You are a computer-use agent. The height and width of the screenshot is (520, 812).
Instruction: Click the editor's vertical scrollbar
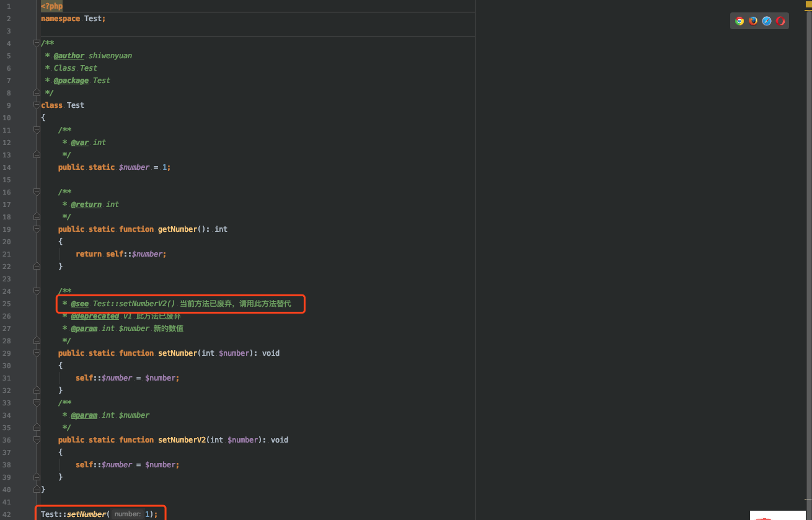(x=808, y=267)
